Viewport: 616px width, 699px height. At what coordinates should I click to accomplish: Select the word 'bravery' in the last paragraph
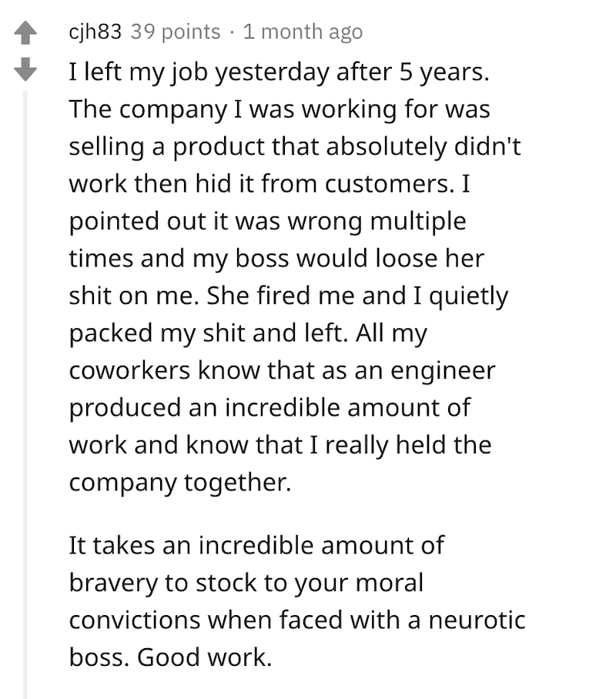pos(113,584)
